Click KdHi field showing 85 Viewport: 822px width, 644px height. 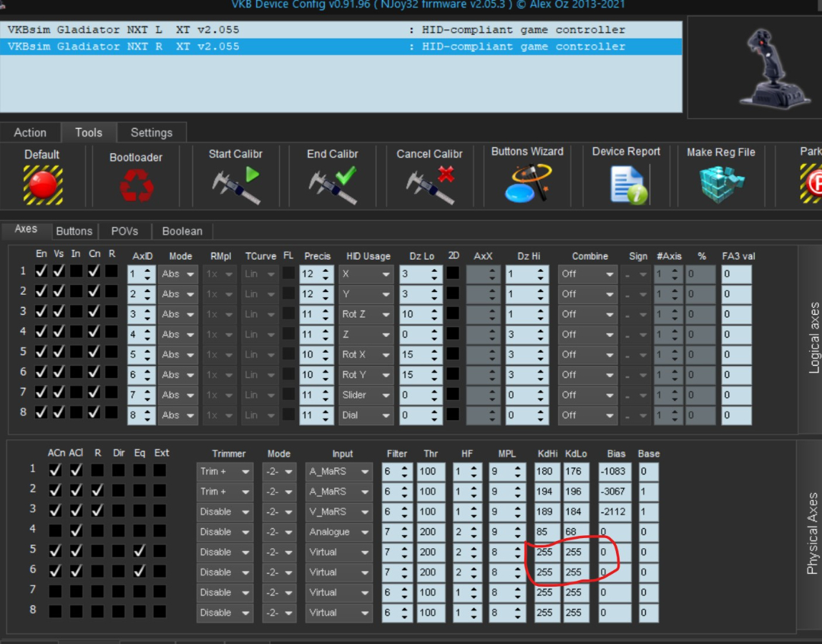pyautogui.click(x=547, y=532)
